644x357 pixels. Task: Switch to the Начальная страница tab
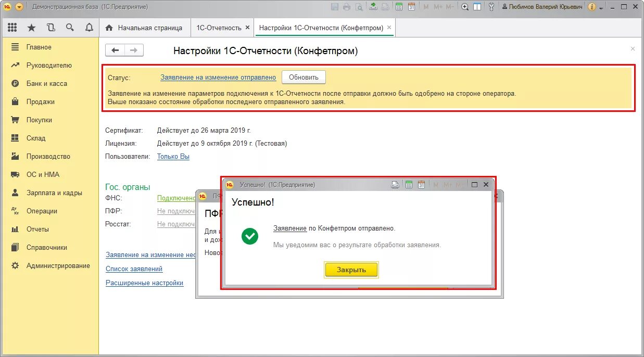144,28
